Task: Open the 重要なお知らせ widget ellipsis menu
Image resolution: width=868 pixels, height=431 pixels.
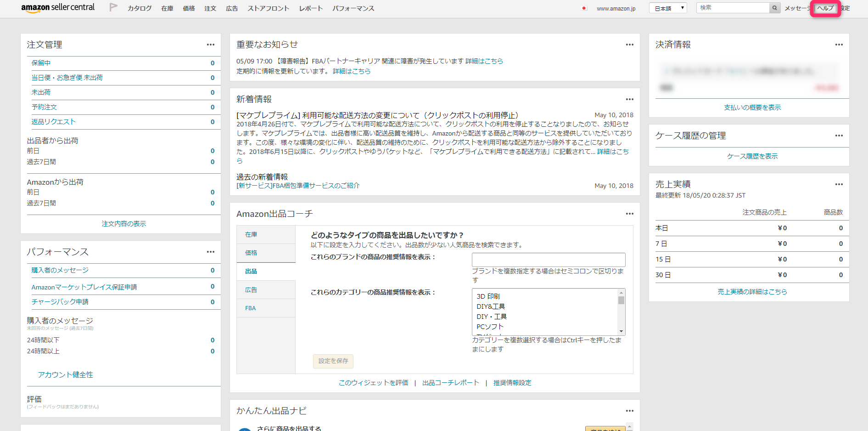Action: (x=629, y=45)
